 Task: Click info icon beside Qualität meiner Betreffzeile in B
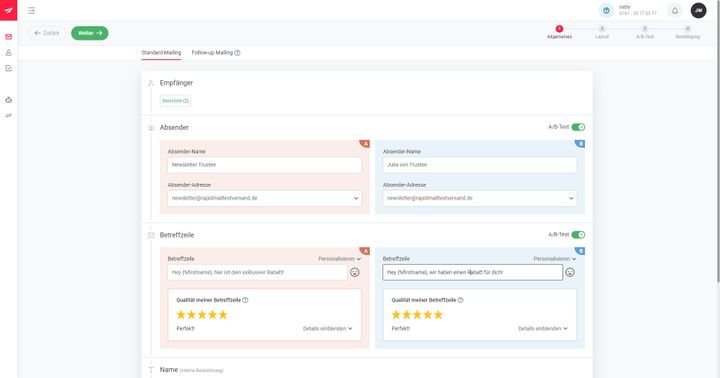coord(461,300)
